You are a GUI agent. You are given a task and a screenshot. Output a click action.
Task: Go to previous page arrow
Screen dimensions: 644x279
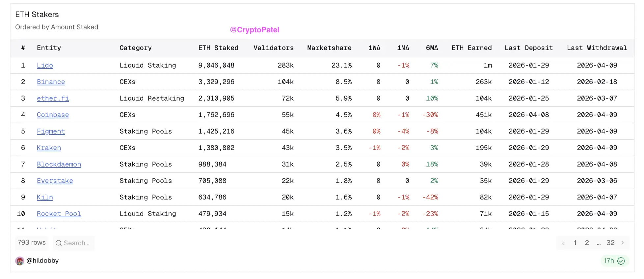(x=563, y=243)
